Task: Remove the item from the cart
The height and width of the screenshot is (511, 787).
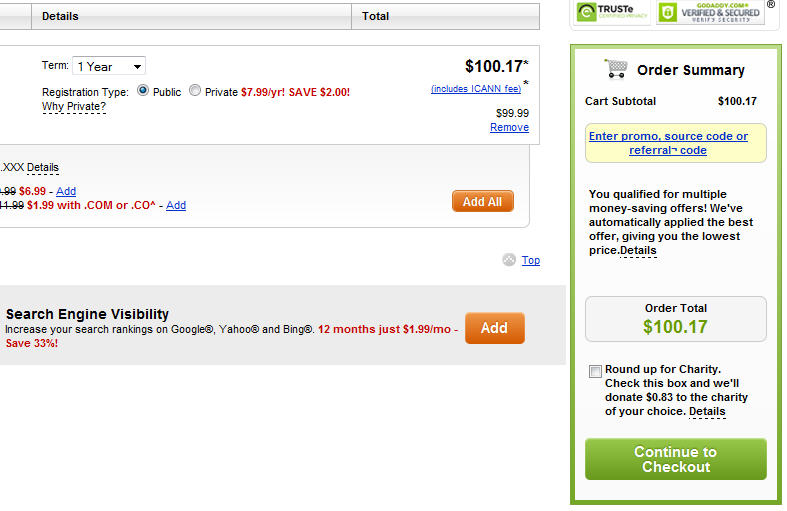Action: click(x=509, y=127)
